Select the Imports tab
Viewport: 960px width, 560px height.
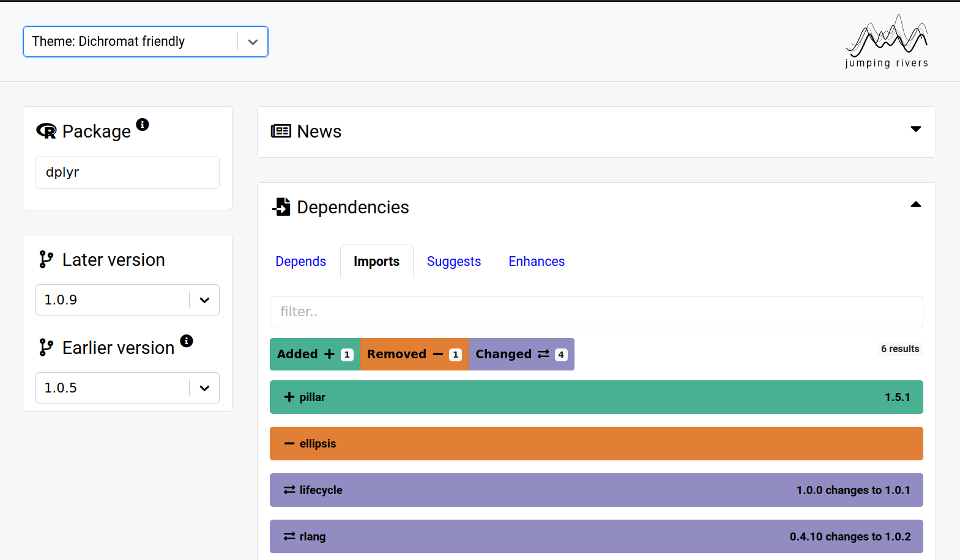point(376,261)
